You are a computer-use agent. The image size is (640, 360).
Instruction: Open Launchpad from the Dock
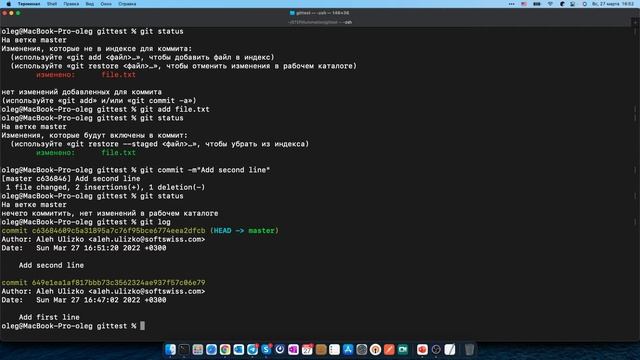pyautogui.click(x=198, y=349)
